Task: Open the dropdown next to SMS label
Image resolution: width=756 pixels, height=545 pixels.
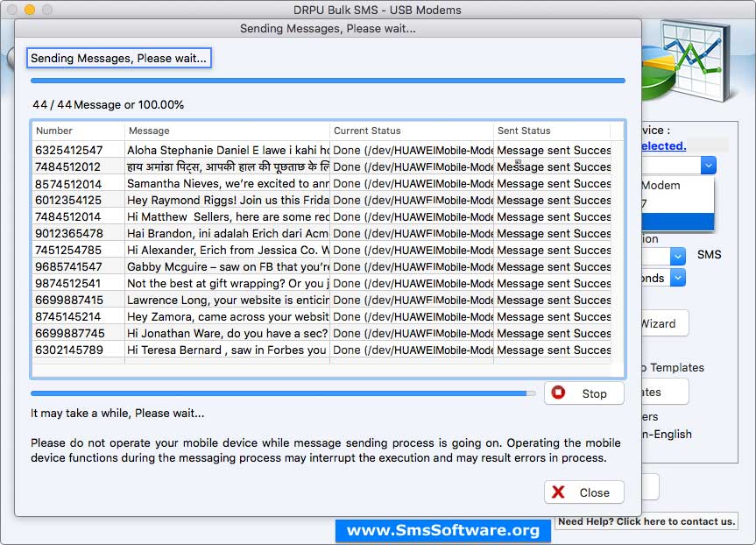Action: coord(678,256)
